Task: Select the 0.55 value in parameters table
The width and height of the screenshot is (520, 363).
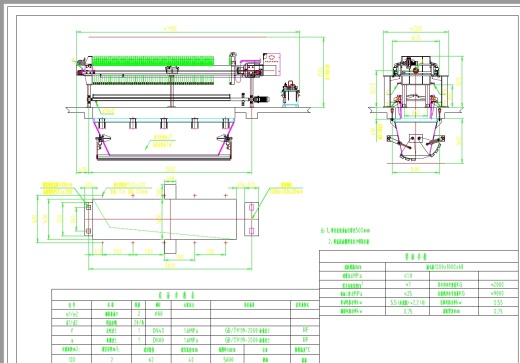Action: click(498, 302)
